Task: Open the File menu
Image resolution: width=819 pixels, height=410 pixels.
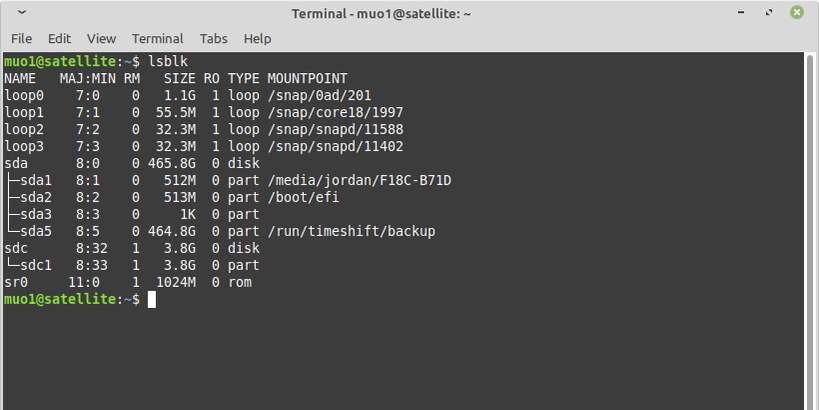Action: [x=21, y=38]
